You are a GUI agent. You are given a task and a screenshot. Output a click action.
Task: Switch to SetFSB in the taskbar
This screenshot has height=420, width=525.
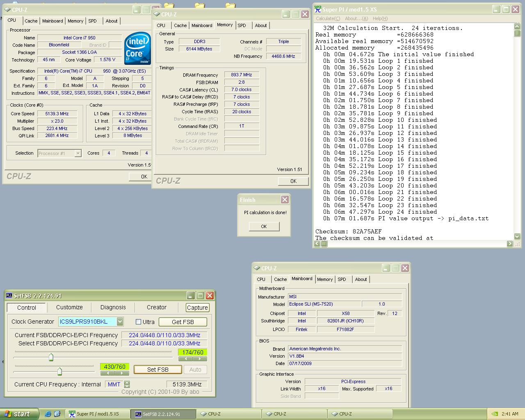pyautogui.click(x=163, y=414)
